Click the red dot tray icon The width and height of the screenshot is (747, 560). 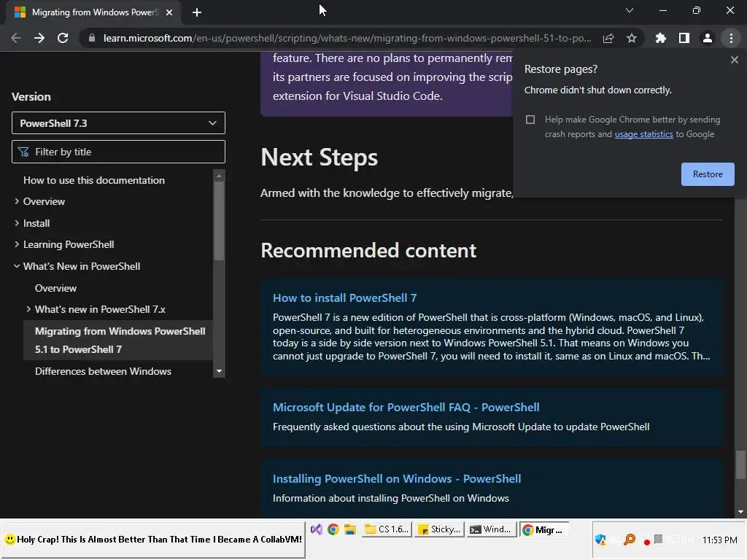646,542
